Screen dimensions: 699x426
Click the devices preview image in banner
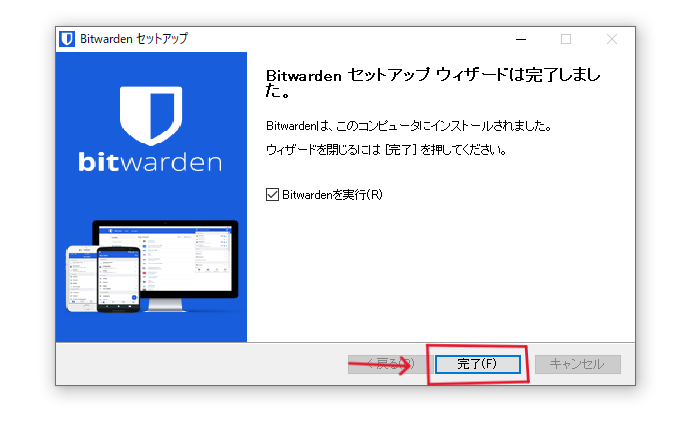pos(152,266)
